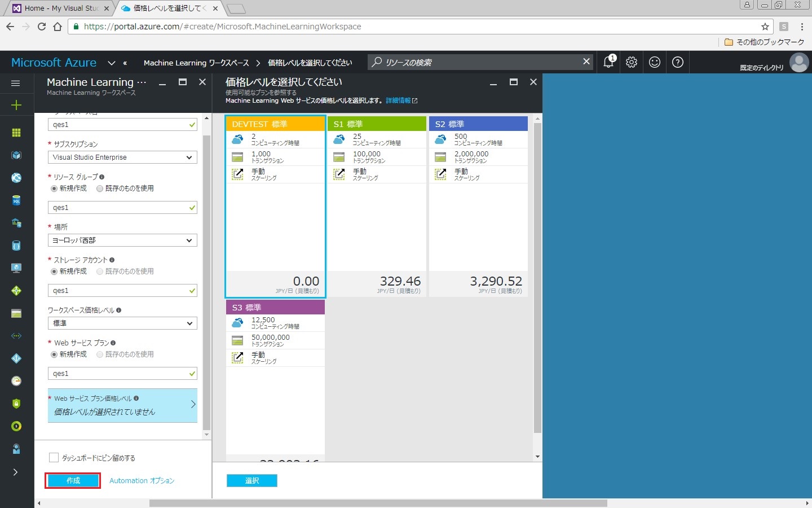Image resolution: width=812 pixels, height=508 pixels.
Task: Expand Web サービス プラン価格レベル selector
Action: point(122,405)
